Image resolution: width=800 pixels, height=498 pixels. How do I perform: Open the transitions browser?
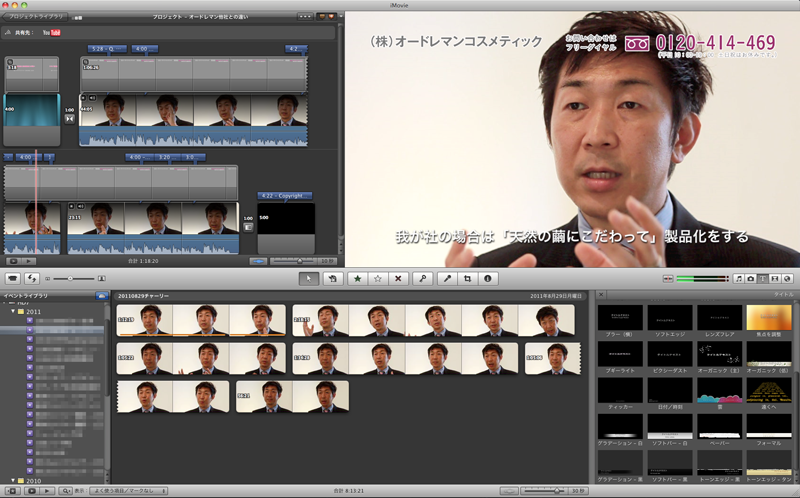click(775, 279)
